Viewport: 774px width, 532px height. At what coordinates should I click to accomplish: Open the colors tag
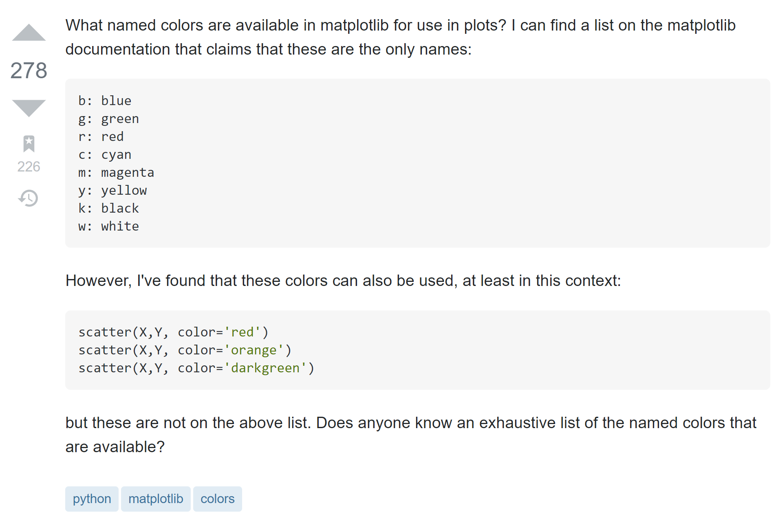click(217, 499)
